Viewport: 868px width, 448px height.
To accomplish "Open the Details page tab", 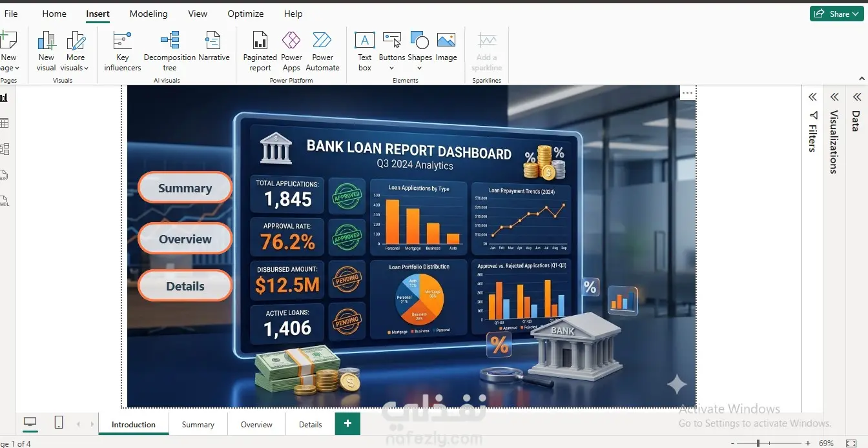I will pos(310,424).
